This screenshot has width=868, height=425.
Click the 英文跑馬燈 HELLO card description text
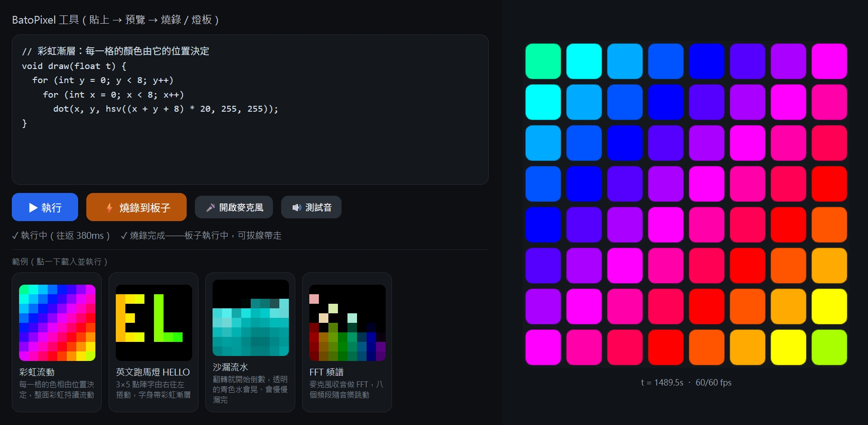pos(154,390)
